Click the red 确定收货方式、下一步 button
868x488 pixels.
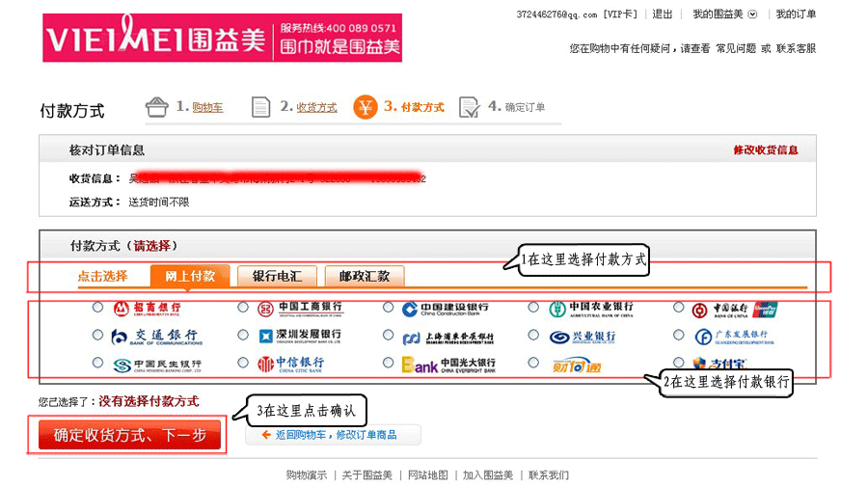[129, 435]
